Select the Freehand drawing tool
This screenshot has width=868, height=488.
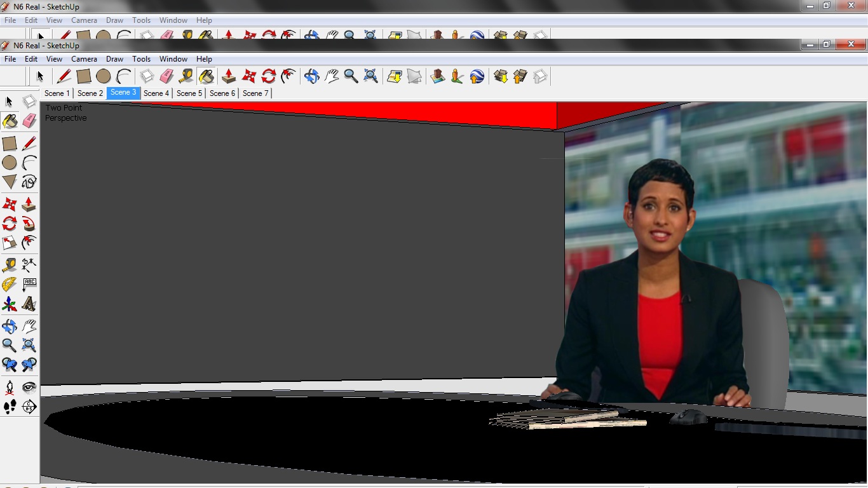(x=29, y=182)
